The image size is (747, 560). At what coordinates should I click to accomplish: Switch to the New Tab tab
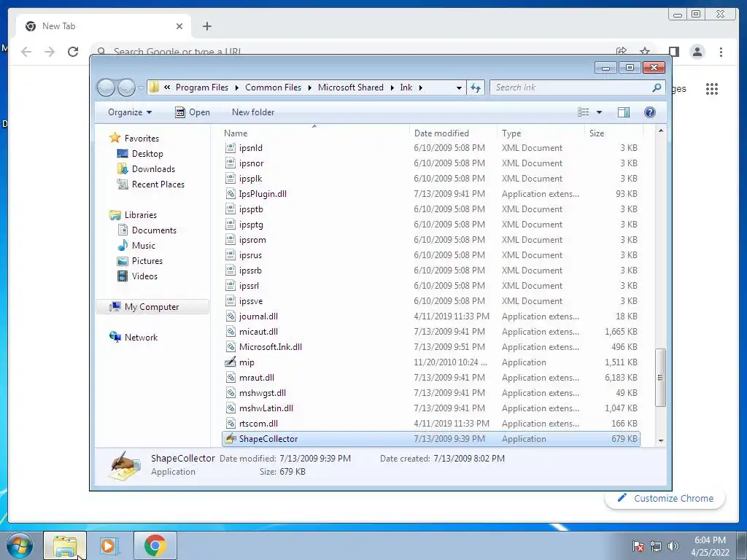[x=104, y=26]
